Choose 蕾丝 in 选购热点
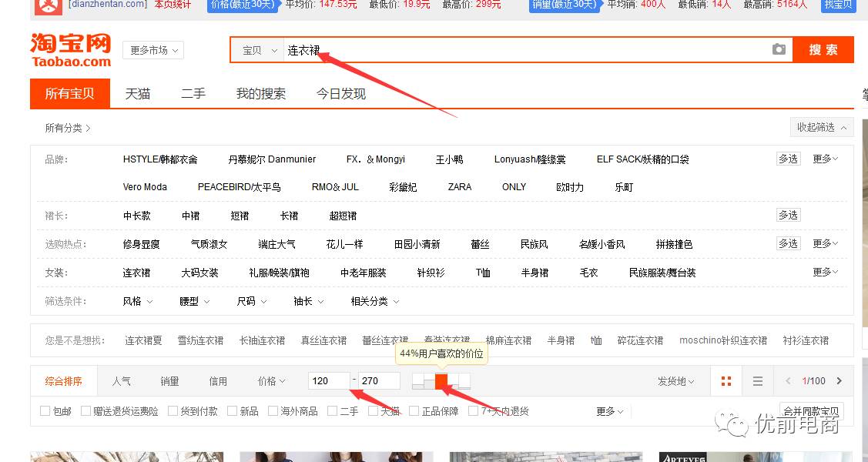 pyautogui.click(x=480, y=244)
